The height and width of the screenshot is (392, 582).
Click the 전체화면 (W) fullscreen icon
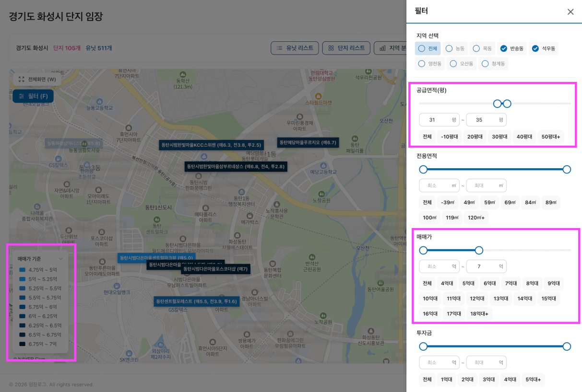[x=22, y=79]
